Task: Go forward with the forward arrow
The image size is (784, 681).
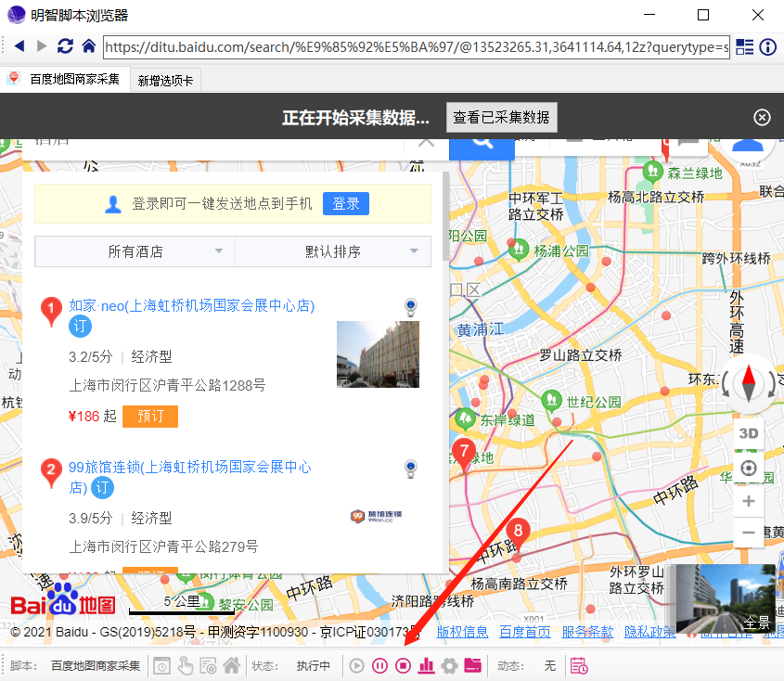Action: point(42,46)
